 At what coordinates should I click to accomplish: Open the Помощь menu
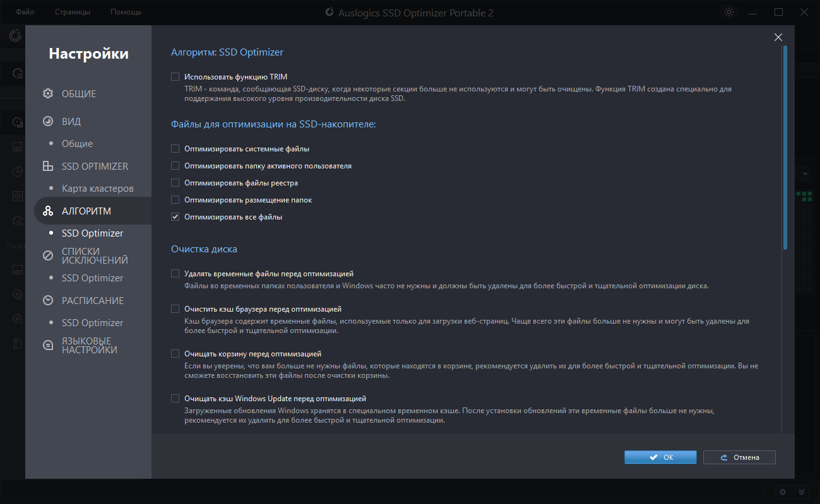[126, 12]
